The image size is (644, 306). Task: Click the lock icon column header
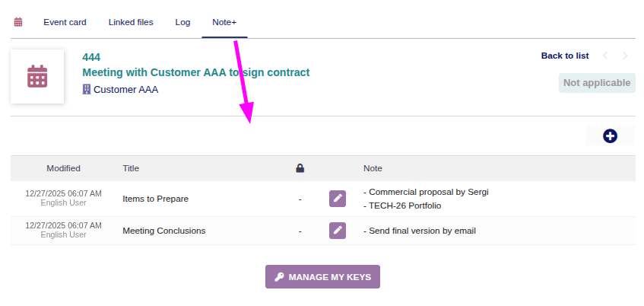(x=300, y=168)
